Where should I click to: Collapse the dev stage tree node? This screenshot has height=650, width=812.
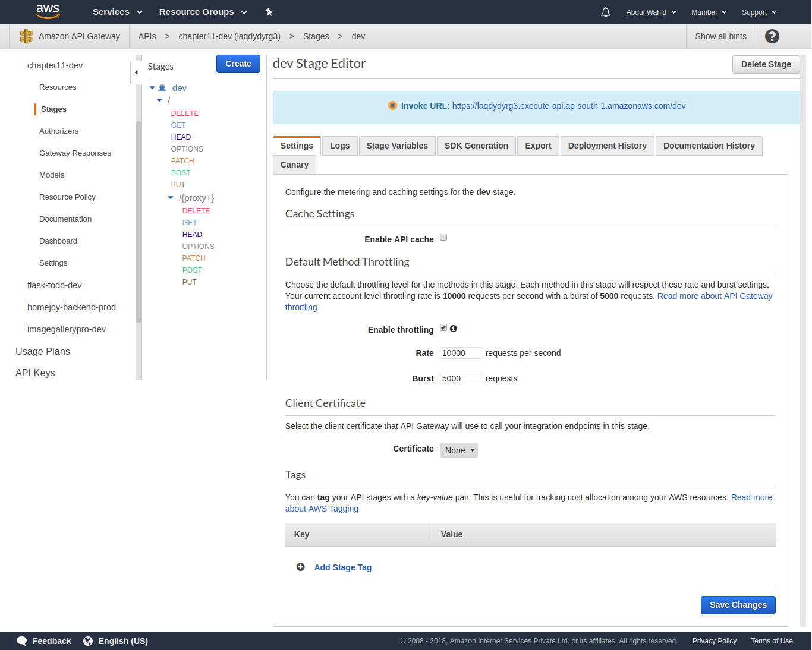point(152,88)
